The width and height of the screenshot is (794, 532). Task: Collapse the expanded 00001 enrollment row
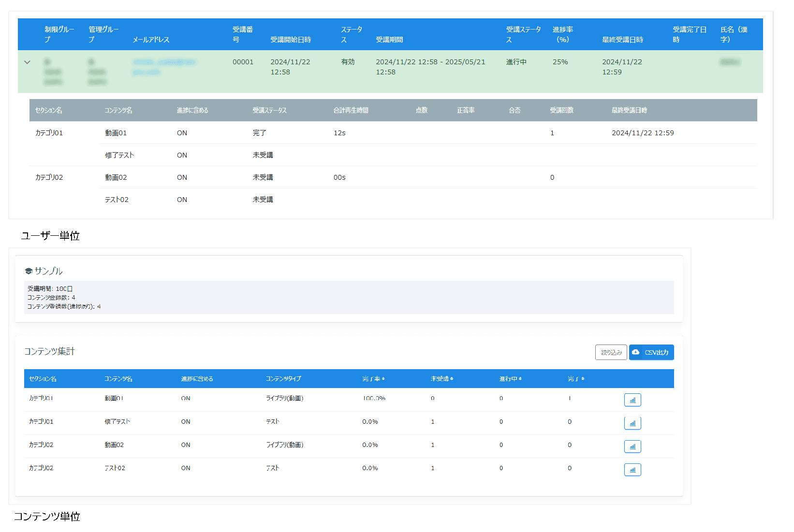coord(27,62)
